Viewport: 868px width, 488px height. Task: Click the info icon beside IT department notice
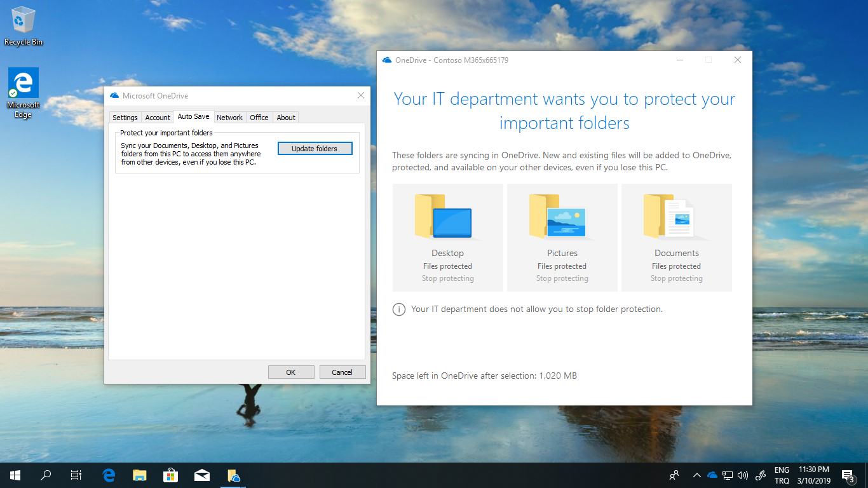399,309
